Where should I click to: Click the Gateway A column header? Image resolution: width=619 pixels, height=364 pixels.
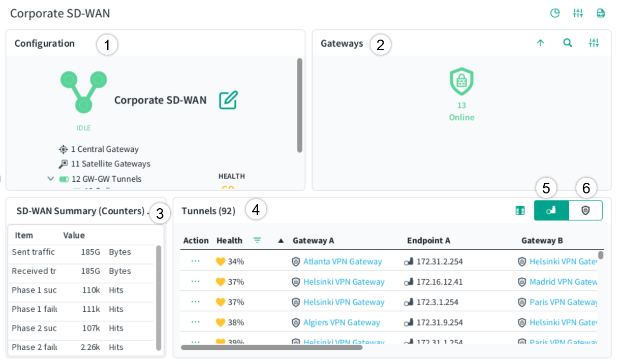click(x=313, y=241)
